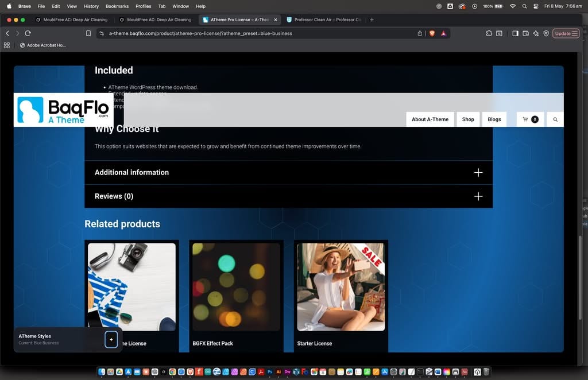Image resolution: width=588 pixels, height=380 pixels.
Task: Click the browser forward arrow
Action: (x=17, y=33)
